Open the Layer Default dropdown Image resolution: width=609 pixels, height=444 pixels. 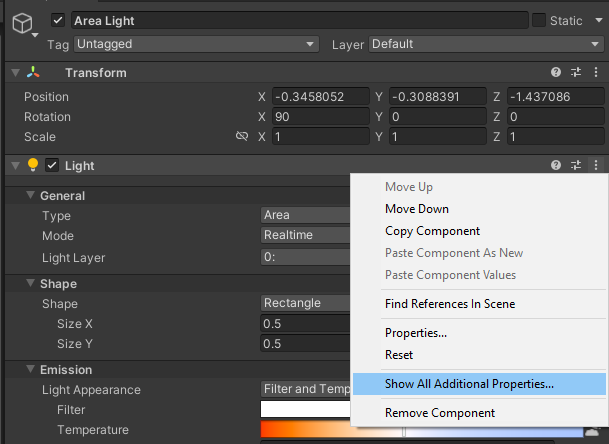pyautogui.click(x=486, y=44)
